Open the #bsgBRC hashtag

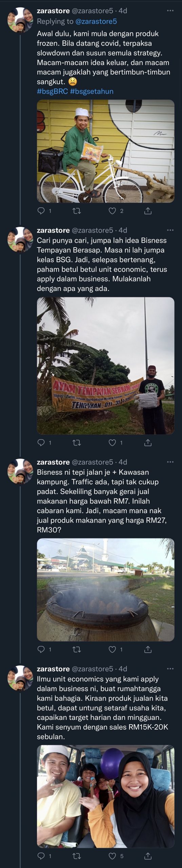[53, 91]
